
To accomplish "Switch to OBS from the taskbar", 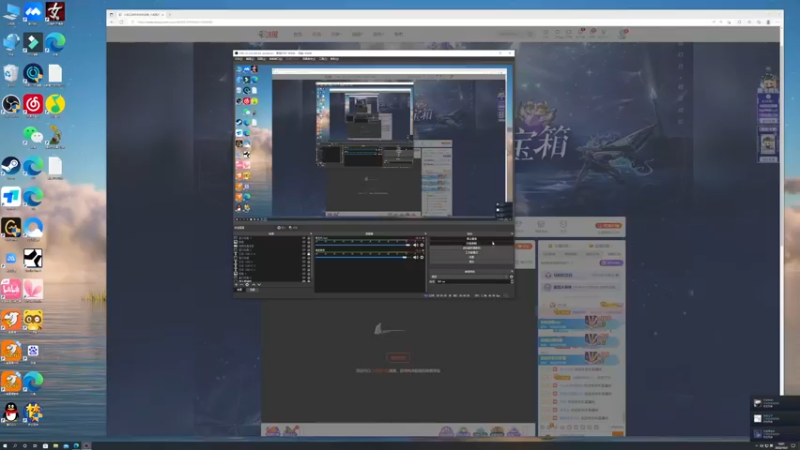I will pyautogui.click(x=87, y=446).
